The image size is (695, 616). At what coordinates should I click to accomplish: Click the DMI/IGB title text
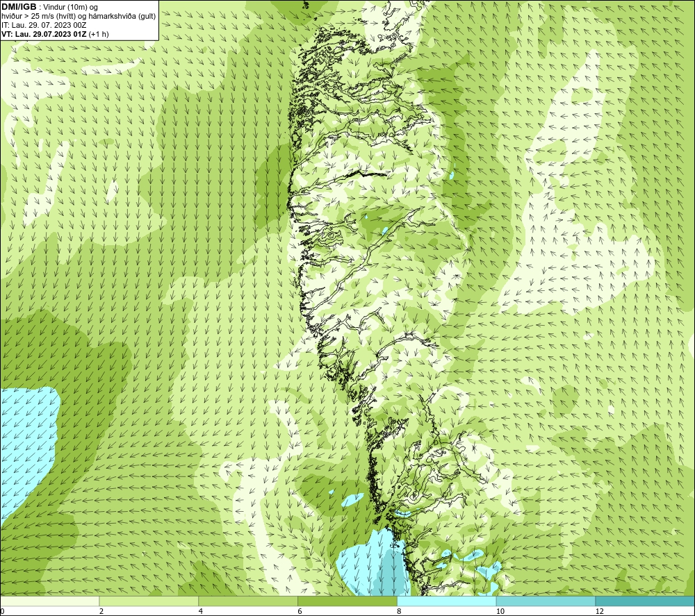19,7
